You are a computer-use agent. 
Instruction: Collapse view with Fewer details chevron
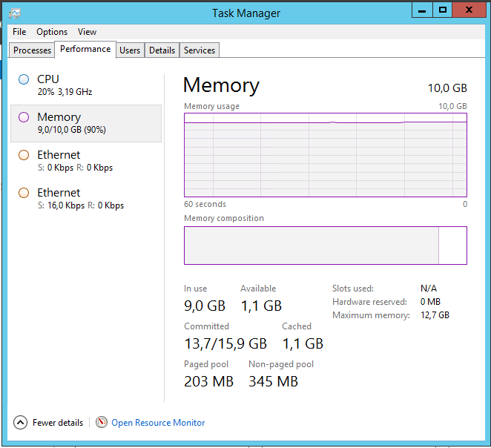pyautogui.click(x=20, y=422)
